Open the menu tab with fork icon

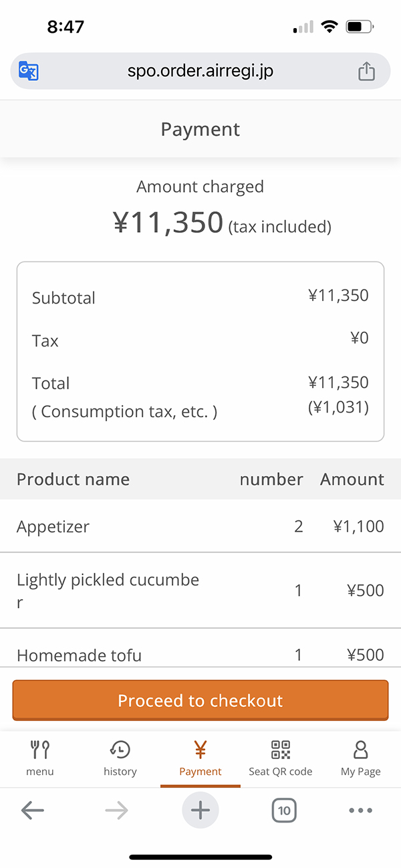pyautogui.click(x=40, y=750)
